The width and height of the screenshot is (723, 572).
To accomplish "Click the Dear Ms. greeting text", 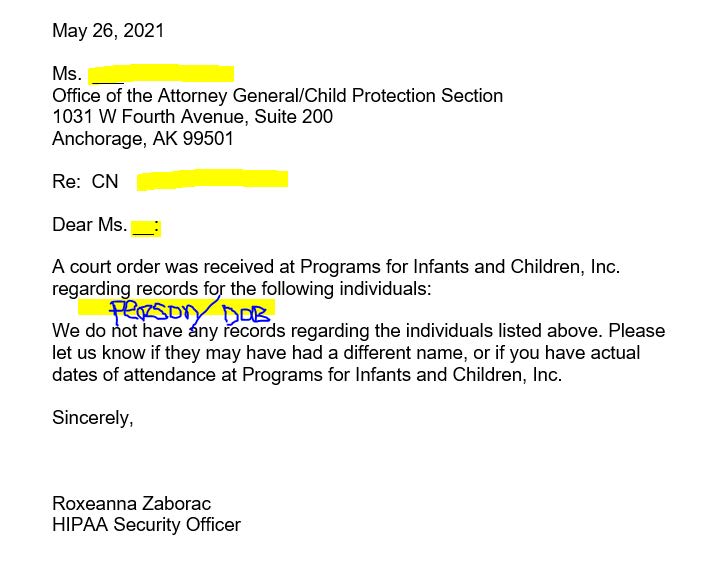I will 89,225.
